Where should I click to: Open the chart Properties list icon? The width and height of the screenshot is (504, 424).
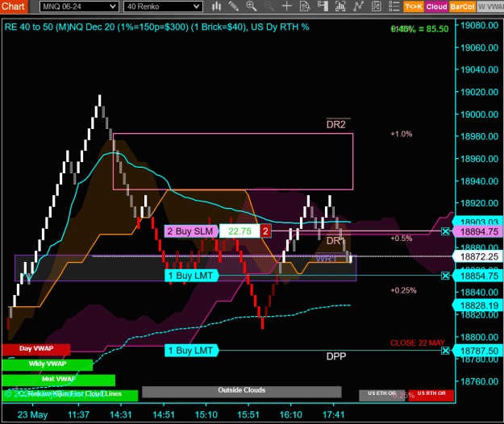(394, 6)
